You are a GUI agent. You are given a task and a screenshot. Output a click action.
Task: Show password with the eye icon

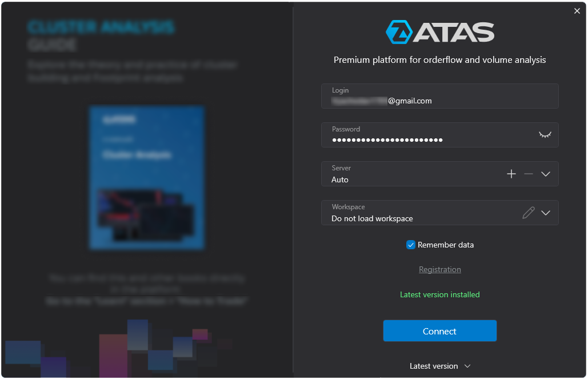pos(545,135)
